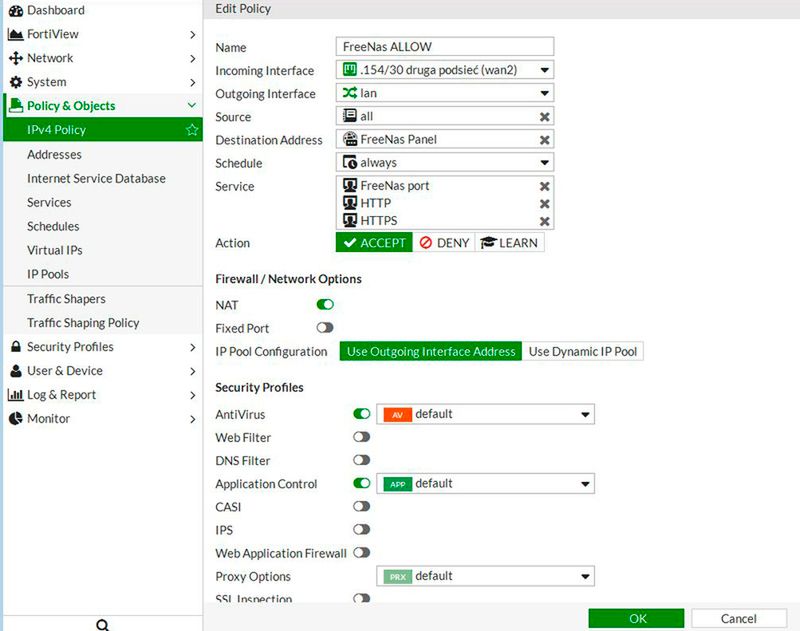
Task: Click the Policy & Objects icon
Action: pyautogui.click(x=16, y=106)
